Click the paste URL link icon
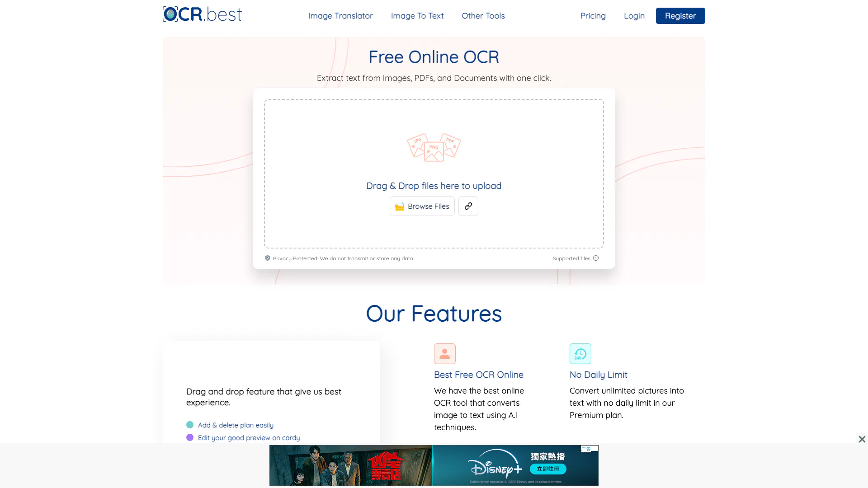868x488 pixels. (468, 206)
